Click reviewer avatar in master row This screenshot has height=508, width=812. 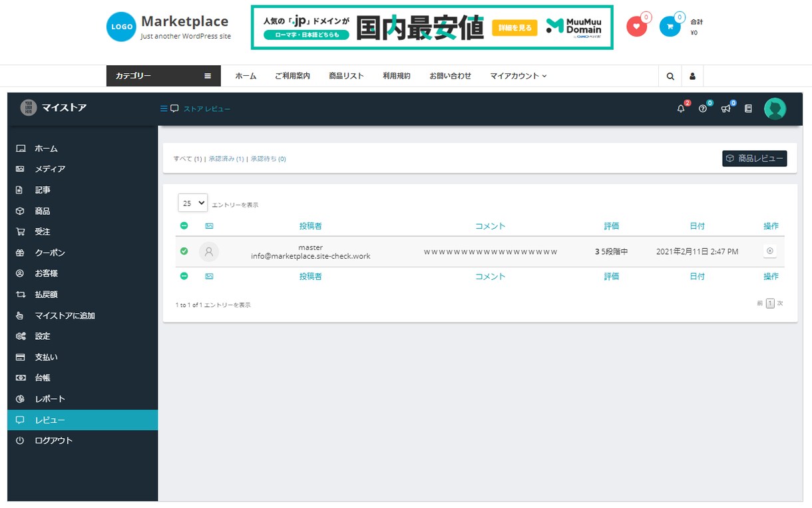tap(209, 251)
